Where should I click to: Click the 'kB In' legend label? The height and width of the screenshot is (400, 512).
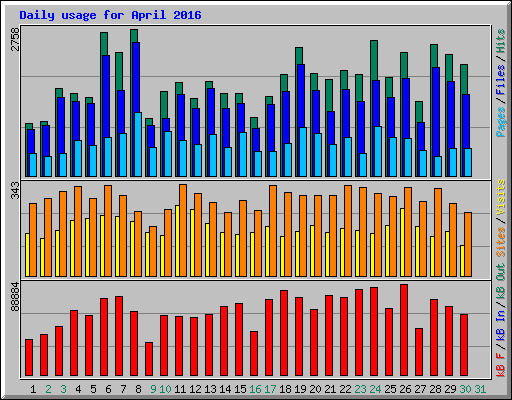coord(501,325)
